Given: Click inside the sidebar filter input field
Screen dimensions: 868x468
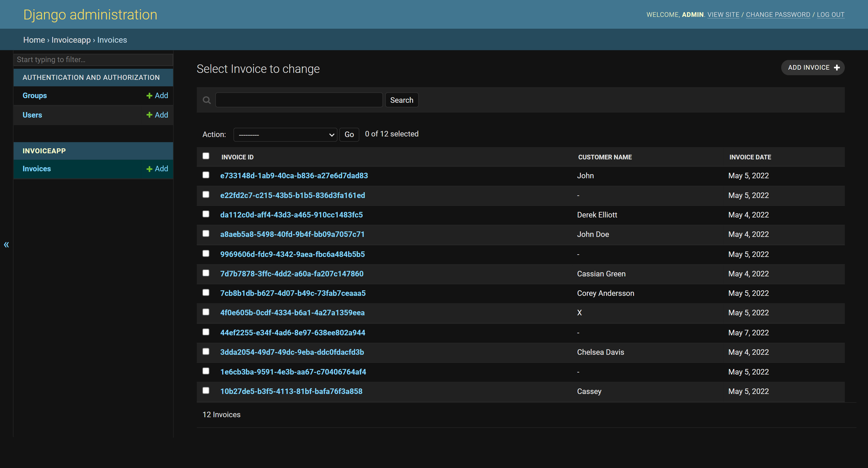Looking at the screenshot, I should coord(93,59).
